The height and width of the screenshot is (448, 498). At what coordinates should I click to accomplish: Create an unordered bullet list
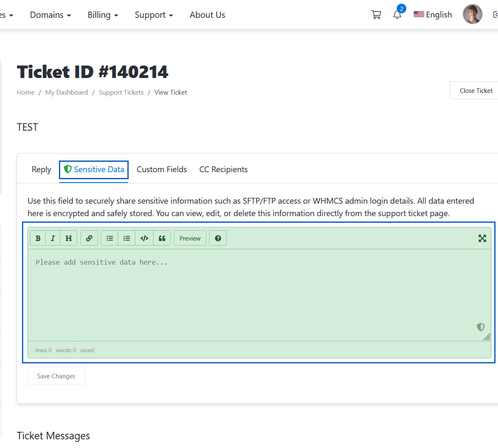tap(110, 238)
